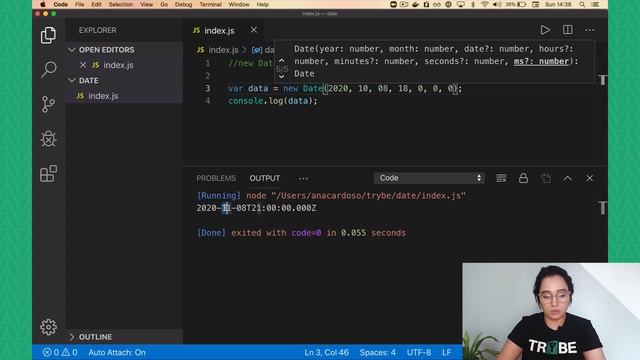Toggle output scroll lock

click(x=523, y=178)
